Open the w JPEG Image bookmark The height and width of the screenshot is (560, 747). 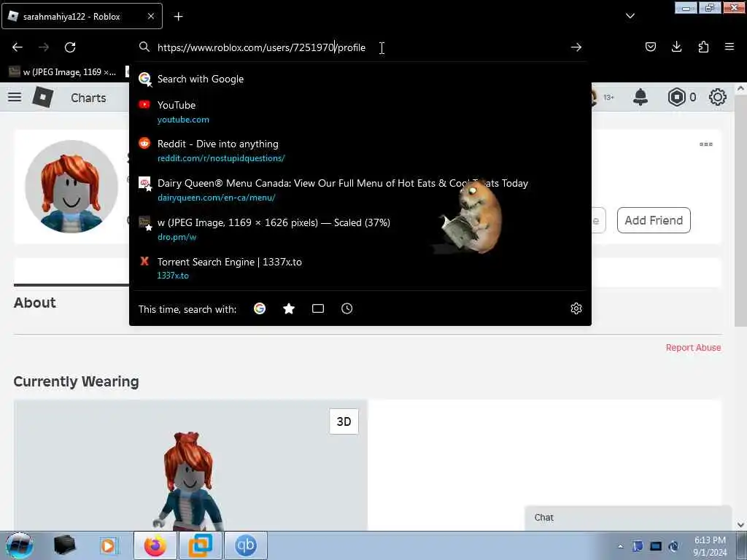[x=63, y=72]
